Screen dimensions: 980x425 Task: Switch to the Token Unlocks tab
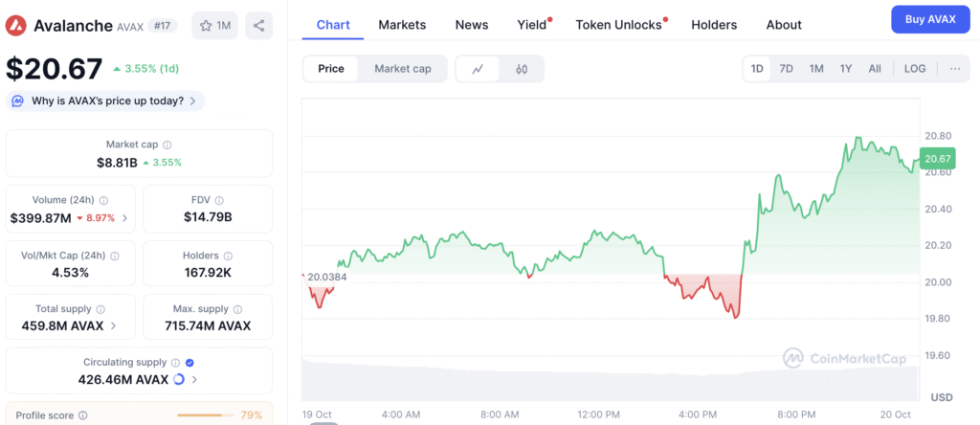[x=618, y=25]
